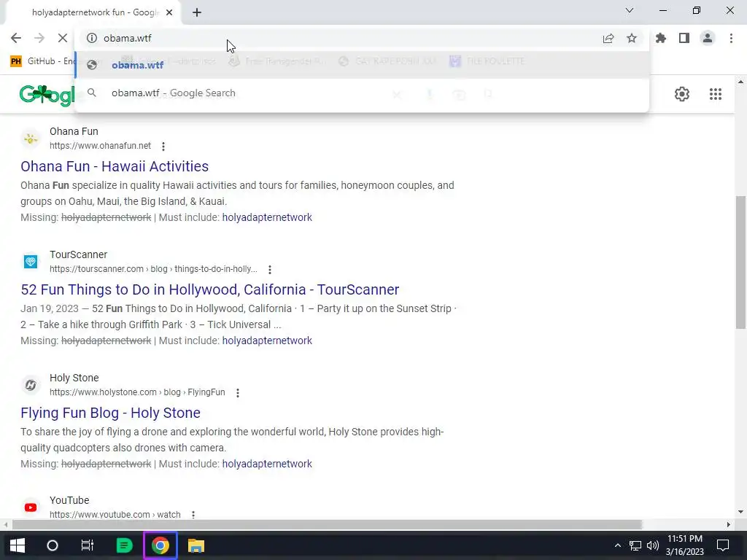Click the TourScanner favicon

[31, 262]
